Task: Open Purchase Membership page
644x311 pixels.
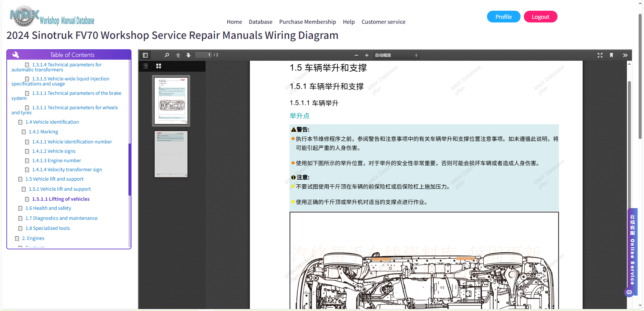Action: 308,22
